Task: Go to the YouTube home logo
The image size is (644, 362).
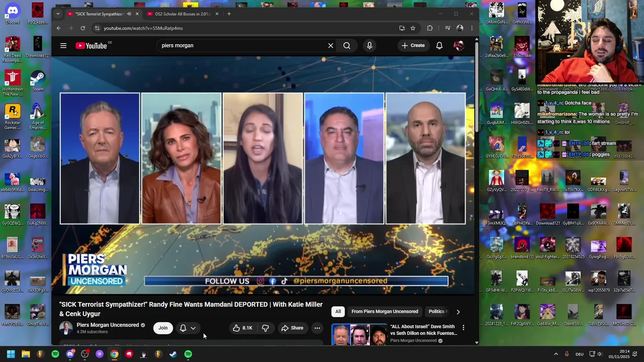Action: click(x=91, y=46)
